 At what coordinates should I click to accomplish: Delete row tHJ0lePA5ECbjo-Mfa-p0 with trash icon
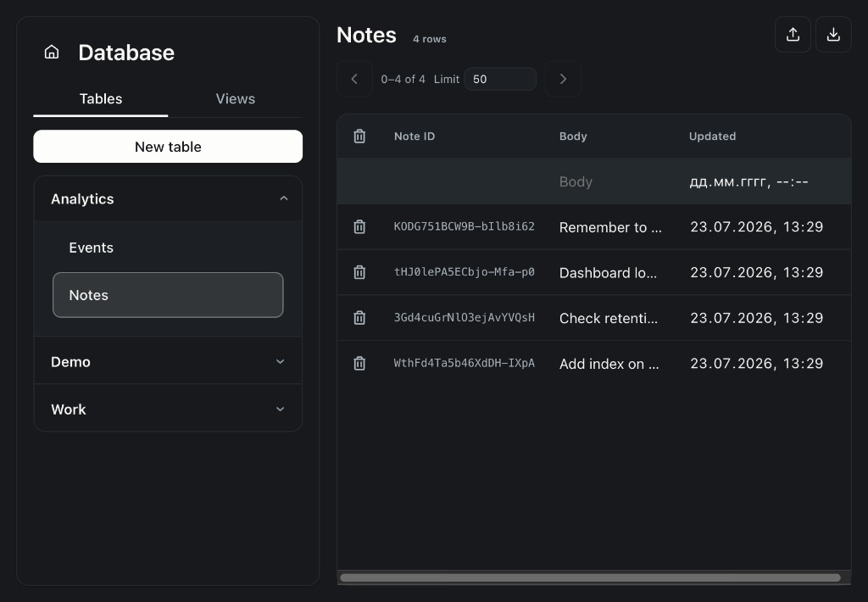pos(359,272)
